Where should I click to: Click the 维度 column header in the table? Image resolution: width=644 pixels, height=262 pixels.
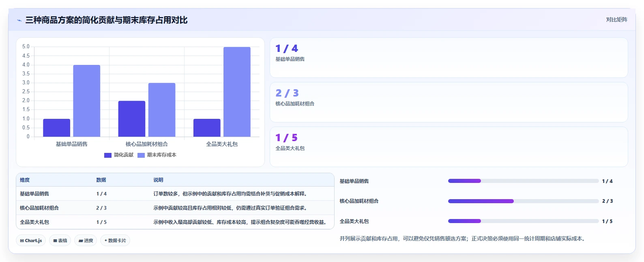25,180
